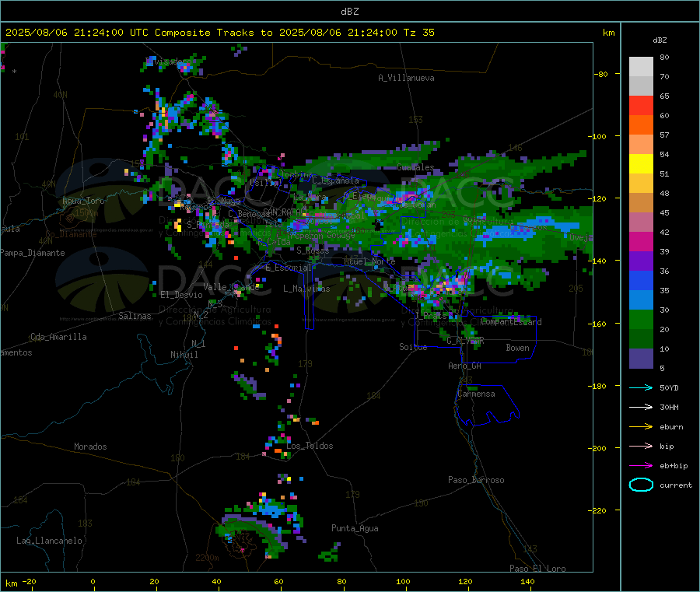Click the 'Guadales' map label
The width and height of the screenshot is (700, 592).
(x=415, y=167)
